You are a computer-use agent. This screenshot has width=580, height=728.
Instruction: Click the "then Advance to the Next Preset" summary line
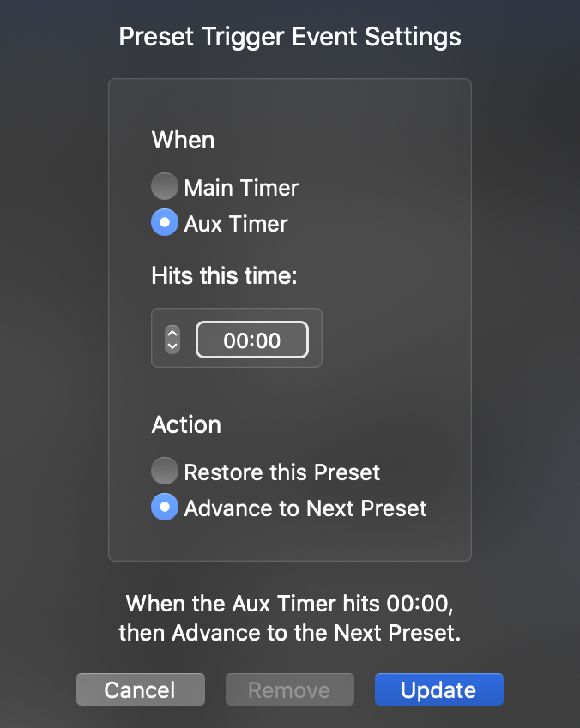pos(290,634)
